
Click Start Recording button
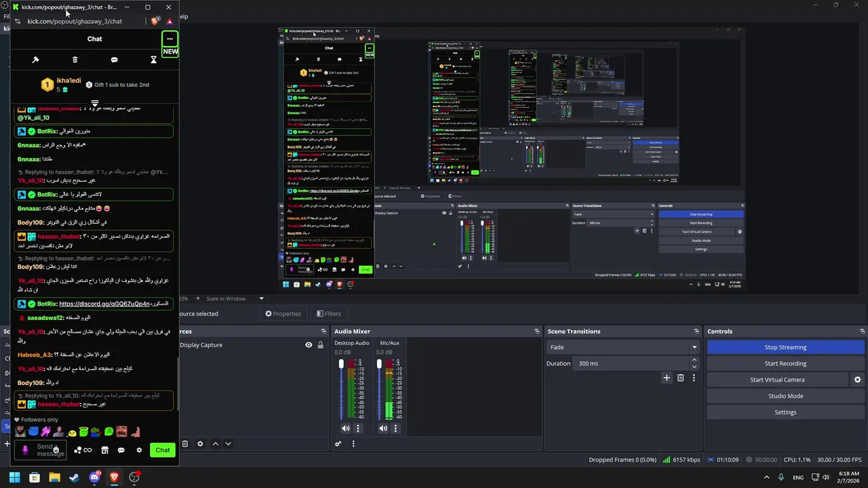click(x=785, y=363)
